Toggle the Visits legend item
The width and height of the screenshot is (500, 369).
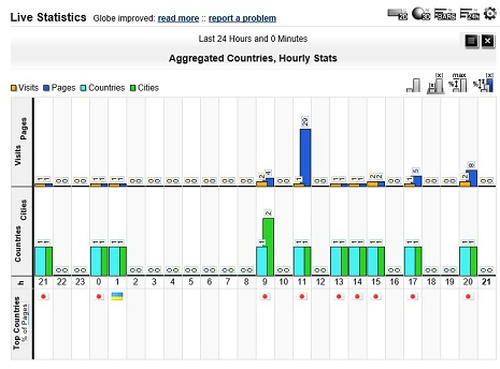point(25,88)
